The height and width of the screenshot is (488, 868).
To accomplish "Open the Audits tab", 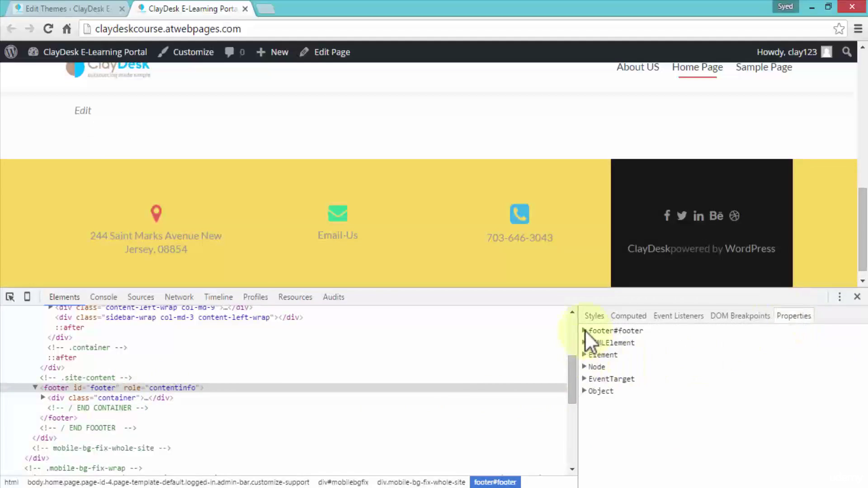I will click(x=334, y=297).
